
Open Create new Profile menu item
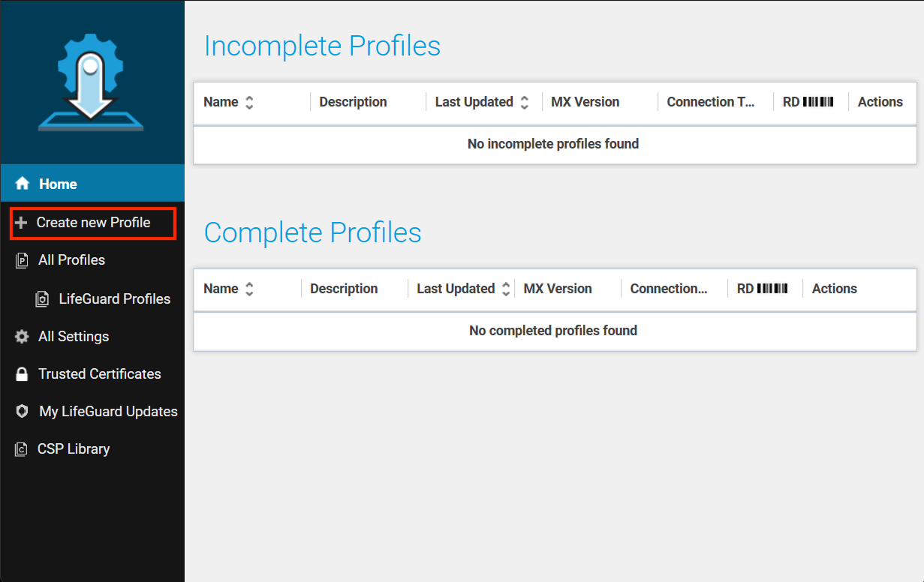tap(93, 223)
